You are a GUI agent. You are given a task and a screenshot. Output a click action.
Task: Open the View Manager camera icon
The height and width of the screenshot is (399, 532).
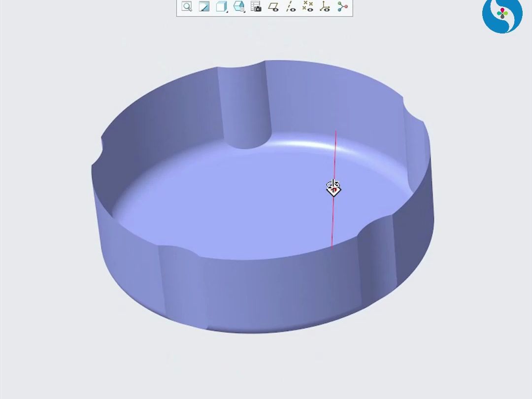[x=256, y=6]
